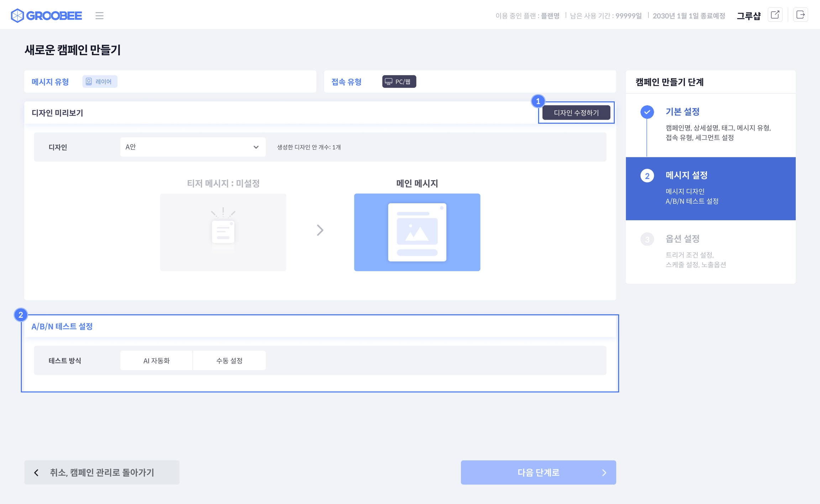820x504 pixels.
Task: Click the layer icon in the 레이어 tag
Action: tap(89, 82)
